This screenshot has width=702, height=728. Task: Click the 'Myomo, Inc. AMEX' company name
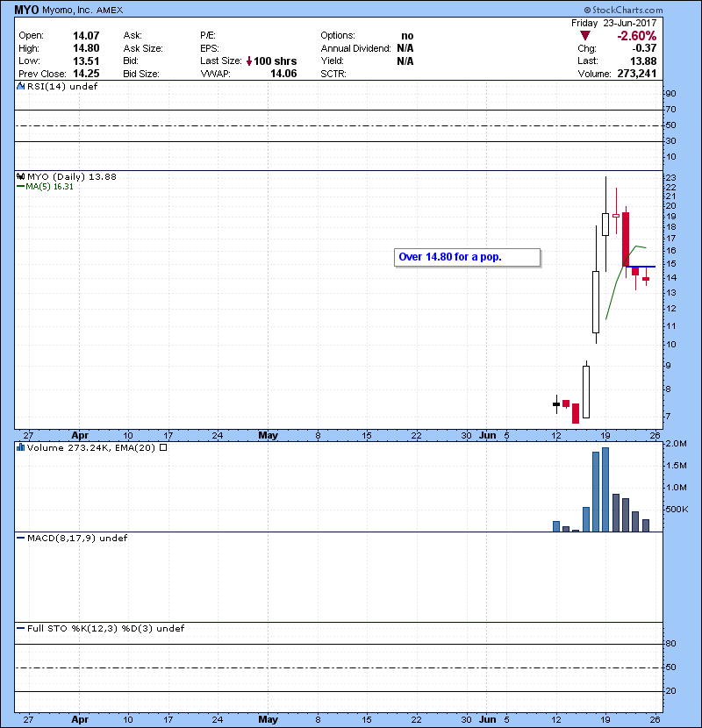click(x=82, y=10)
